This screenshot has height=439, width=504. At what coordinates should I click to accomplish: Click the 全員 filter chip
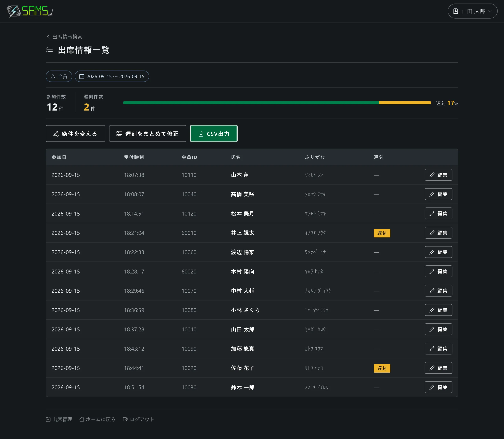coord(59,76)
